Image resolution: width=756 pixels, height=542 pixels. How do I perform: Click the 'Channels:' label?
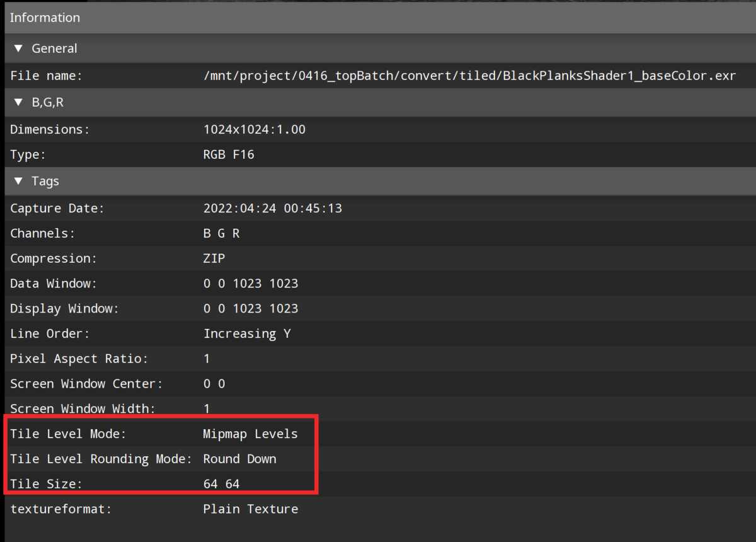43,233
